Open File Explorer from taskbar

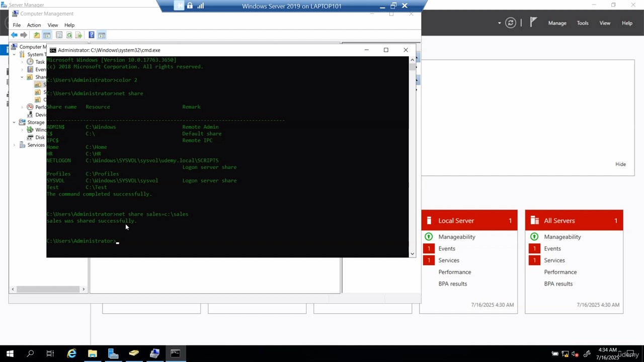(93, 353)
